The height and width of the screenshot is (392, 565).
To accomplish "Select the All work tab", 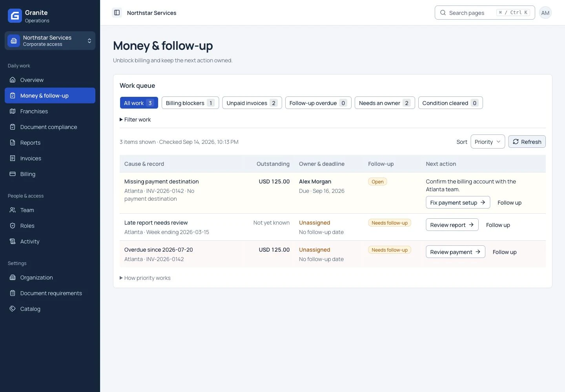I will [x=139, y=103].
